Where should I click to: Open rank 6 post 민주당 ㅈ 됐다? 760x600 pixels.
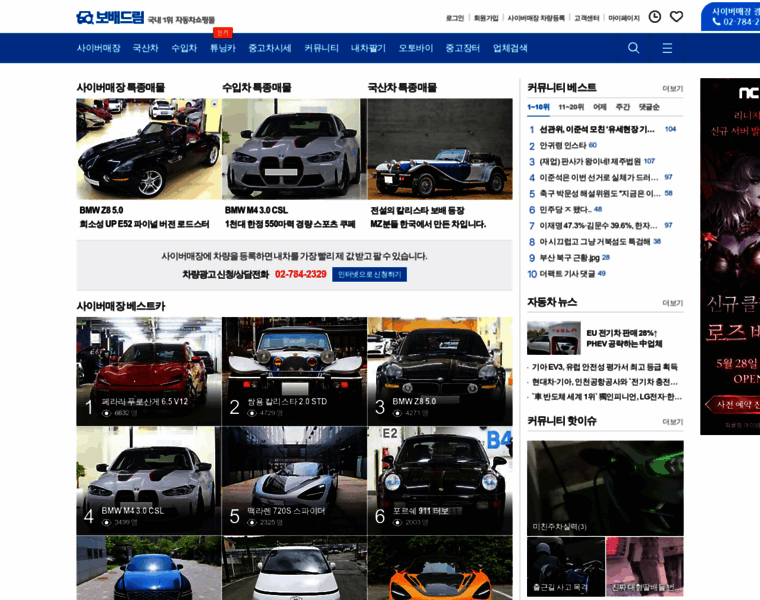565,209
